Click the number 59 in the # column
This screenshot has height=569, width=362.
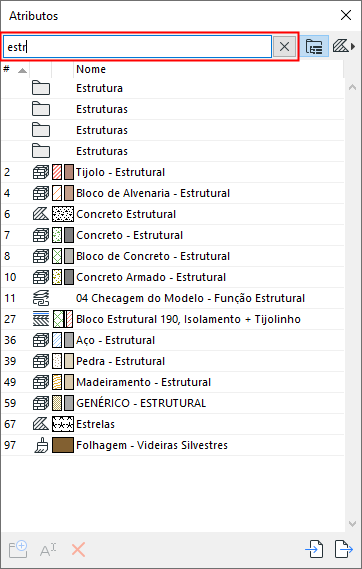tap(10, 404)
